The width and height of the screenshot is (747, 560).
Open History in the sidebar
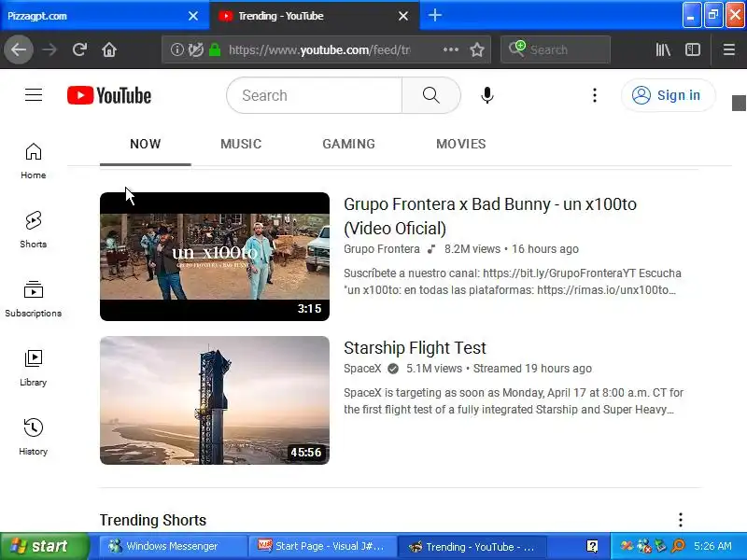(34, 437)
